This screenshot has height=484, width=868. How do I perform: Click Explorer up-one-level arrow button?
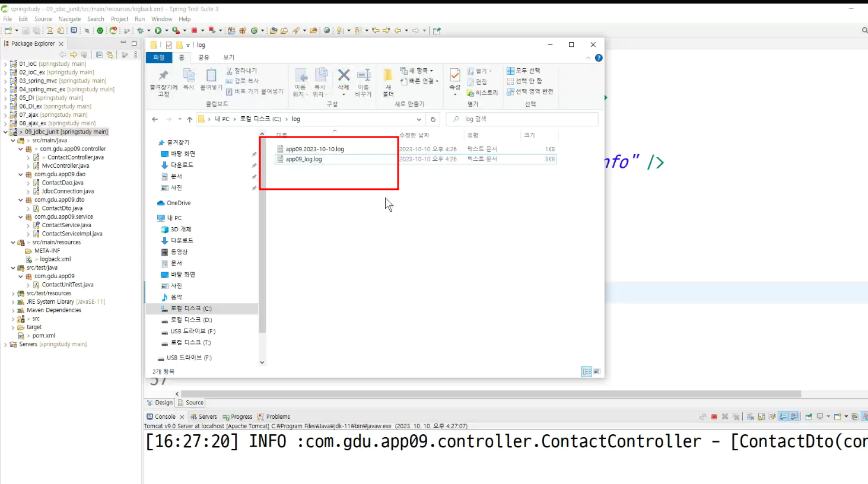(x=190, y=119)
